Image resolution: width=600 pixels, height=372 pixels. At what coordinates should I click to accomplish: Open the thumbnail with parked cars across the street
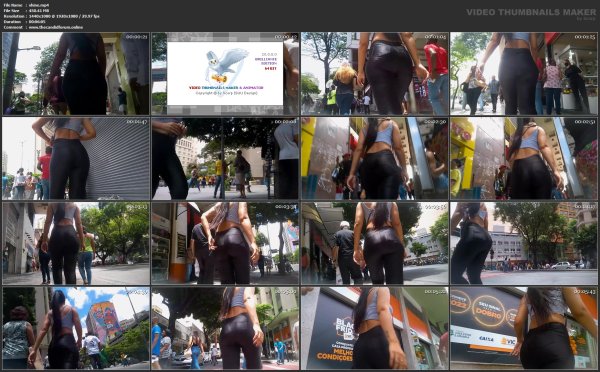tap(524, 243)
